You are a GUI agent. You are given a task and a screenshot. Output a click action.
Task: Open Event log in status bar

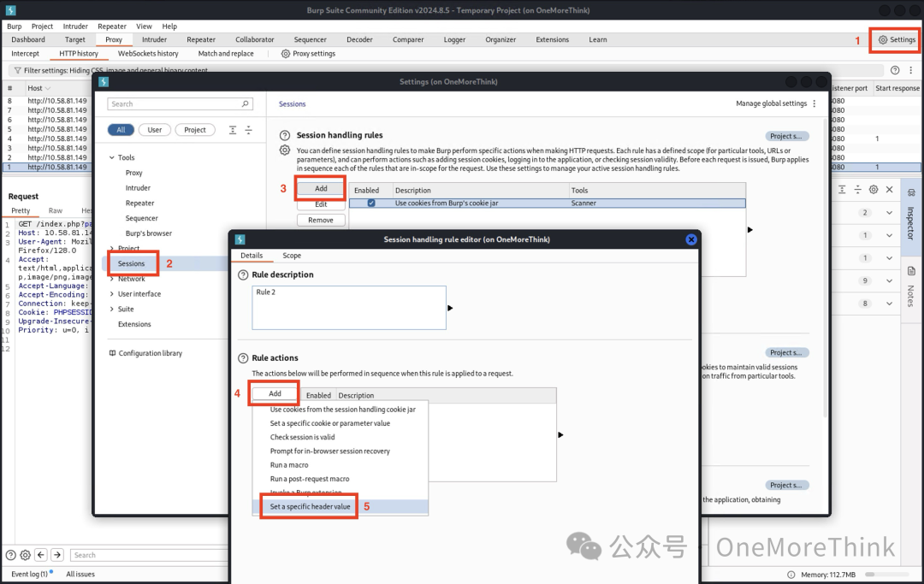[29, 574]
